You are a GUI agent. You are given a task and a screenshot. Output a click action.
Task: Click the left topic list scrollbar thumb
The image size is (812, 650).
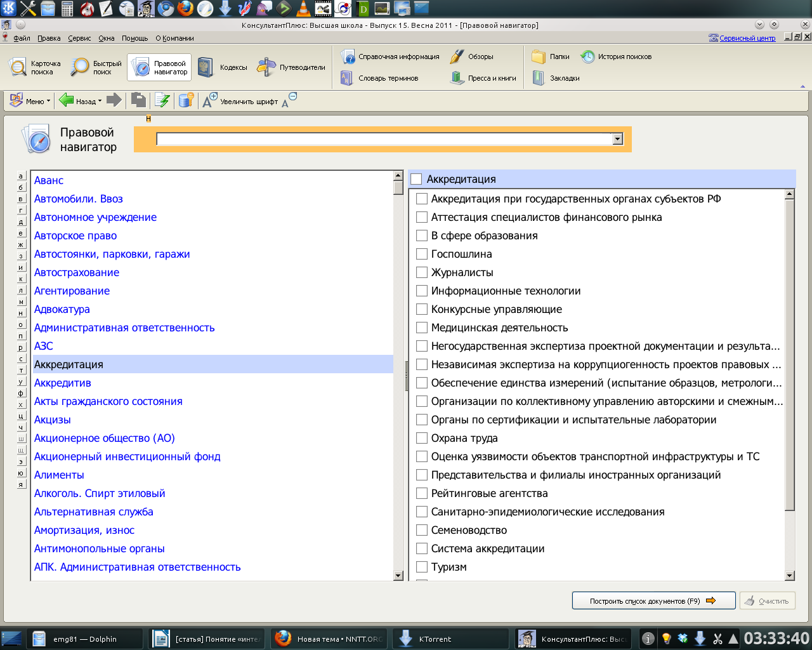pyautogui.click(x=398, y=188)
